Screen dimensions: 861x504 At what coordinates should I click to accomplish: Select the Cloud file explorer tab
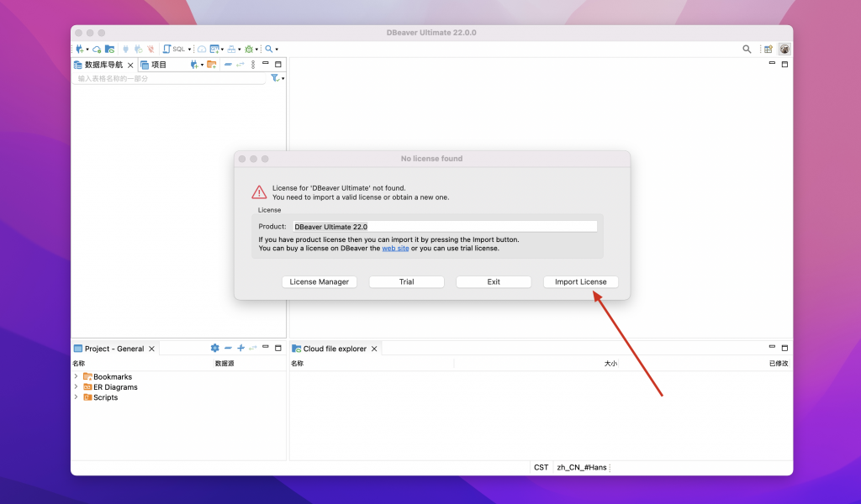[x=334, y=348]
